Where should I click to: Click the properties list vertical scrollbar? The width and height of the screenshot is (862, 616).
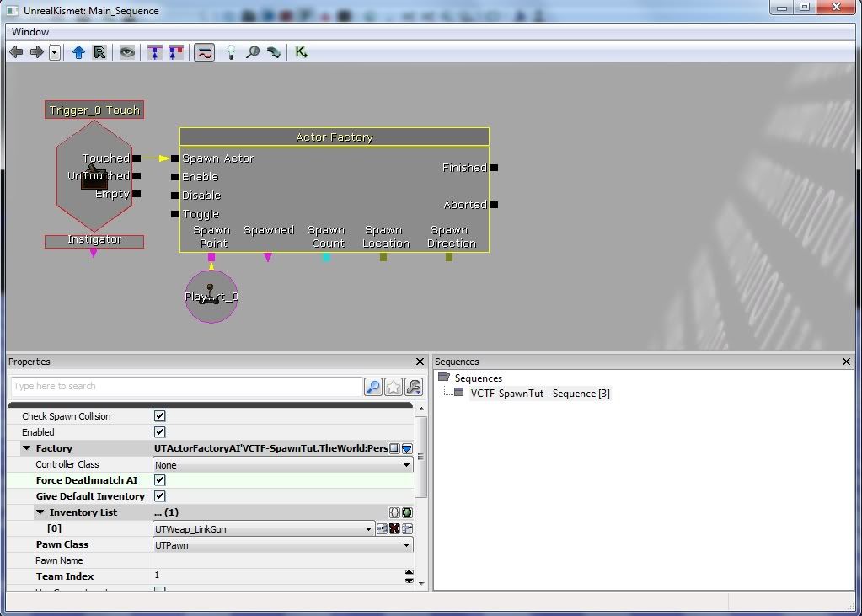[x=421, y=458]
